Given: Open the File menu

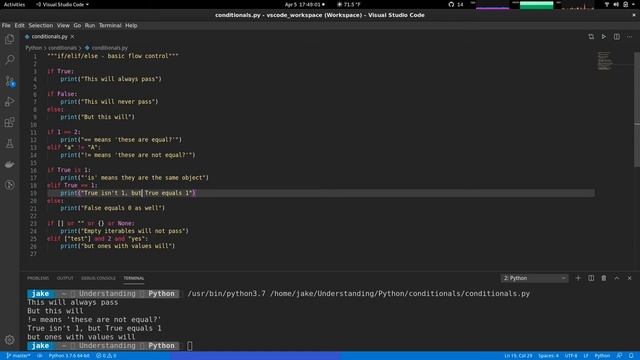Looking at the screenshot, I should click(6, 25).
